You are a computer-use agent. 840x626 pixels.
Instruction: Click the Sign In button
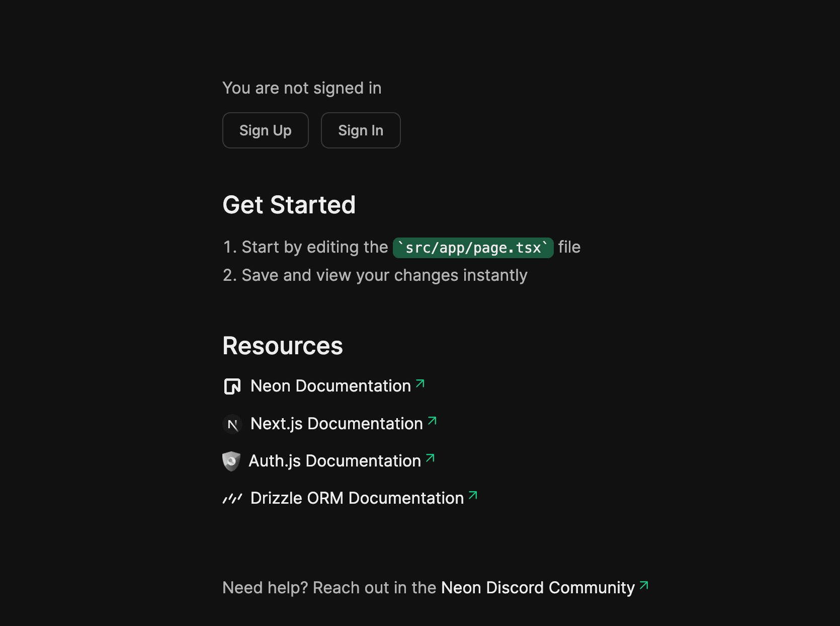pos(361,130)
